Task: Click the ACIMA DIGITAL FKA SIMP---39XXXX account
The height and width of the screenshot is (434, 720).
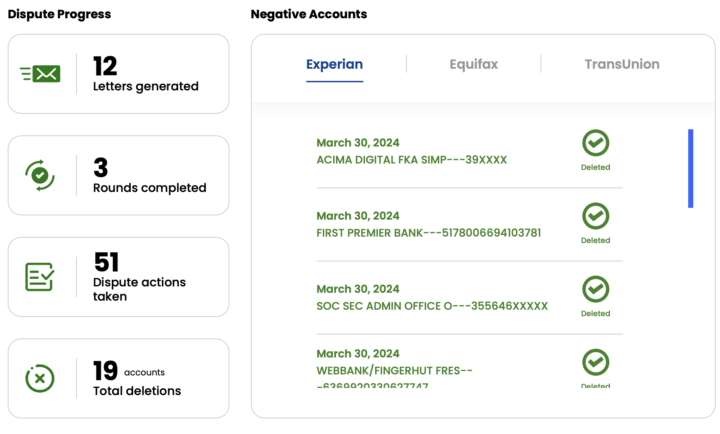Action: click(x=411, y=160)
